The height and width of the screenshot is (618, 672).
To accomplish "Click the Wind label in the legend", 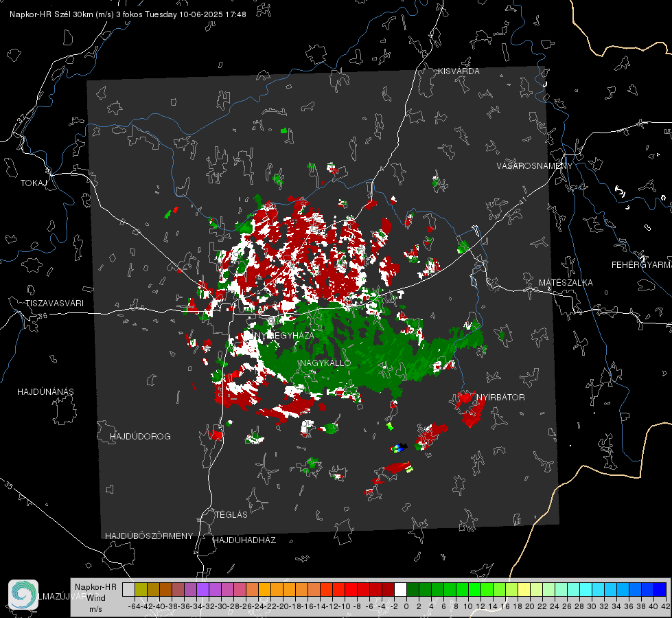I will (x=96, y=598).
